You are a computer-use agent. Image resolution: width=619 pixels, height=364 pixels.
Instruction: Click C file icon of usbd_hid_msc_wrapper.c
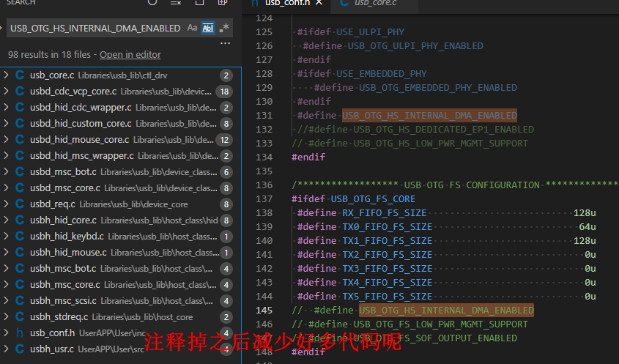click(x=20, y=156)
